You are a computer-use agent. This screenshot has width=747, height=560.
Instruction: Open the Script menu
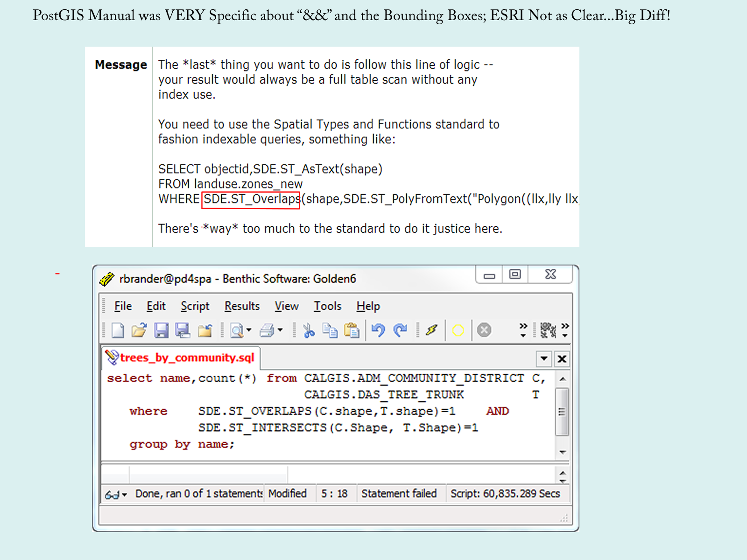195,306
